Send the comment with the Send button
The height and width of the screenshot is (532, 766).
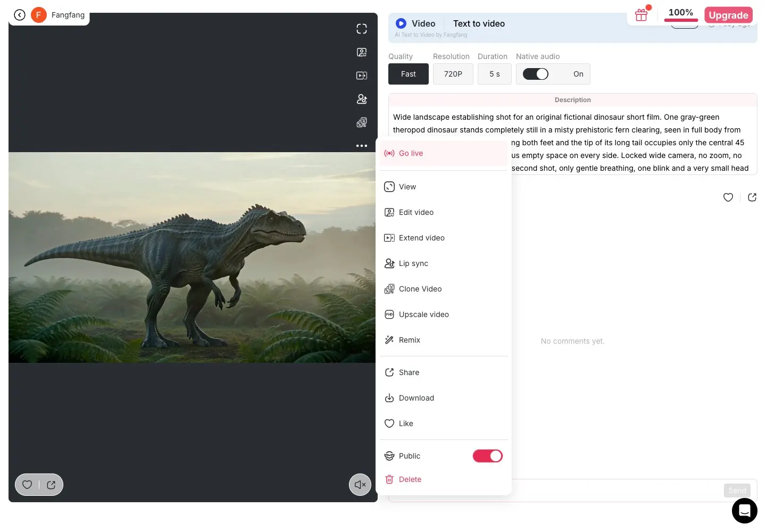pos(737,491)
